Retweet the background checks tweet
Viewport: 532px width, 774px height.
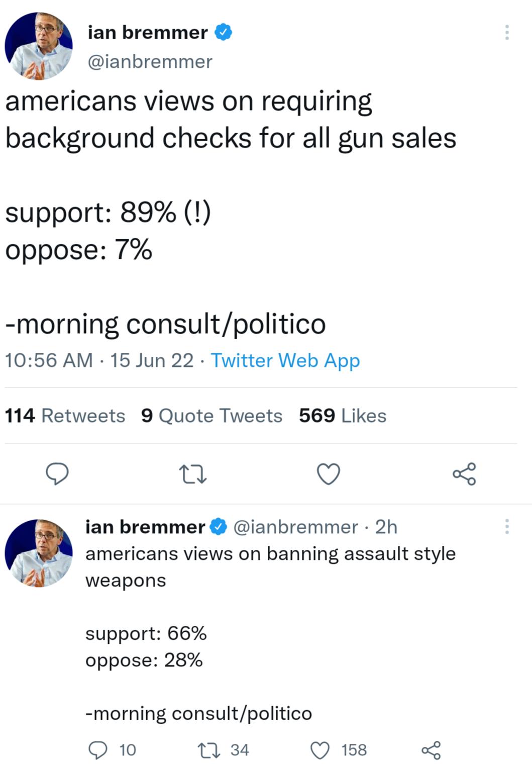coord(192,474)
